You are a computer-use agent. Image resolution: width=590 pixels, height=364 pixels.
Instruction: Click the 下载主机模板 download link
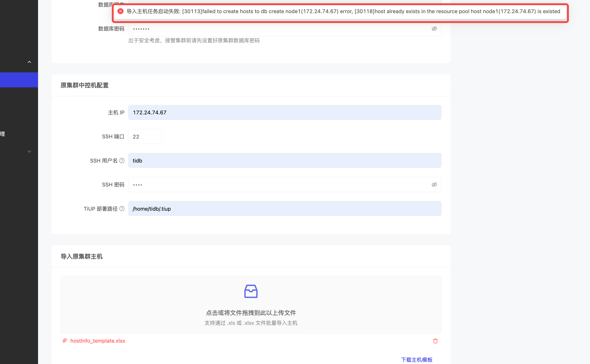coord(416,360)
